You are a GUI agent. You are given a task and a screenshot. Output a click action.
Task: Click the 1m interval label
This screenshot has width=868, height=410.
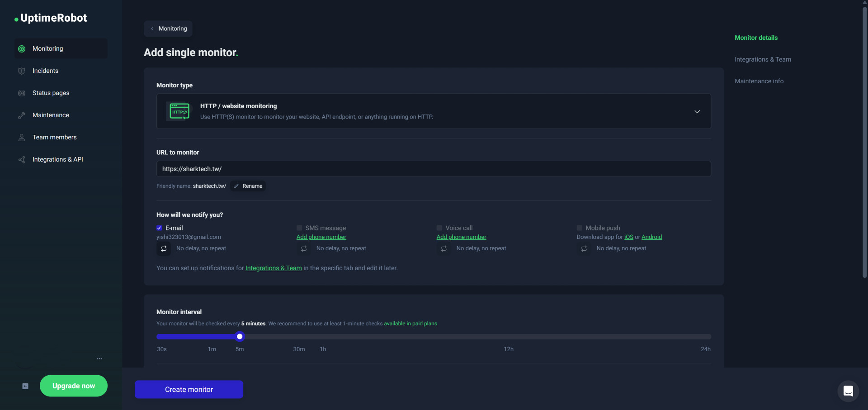tap(212, 349)
